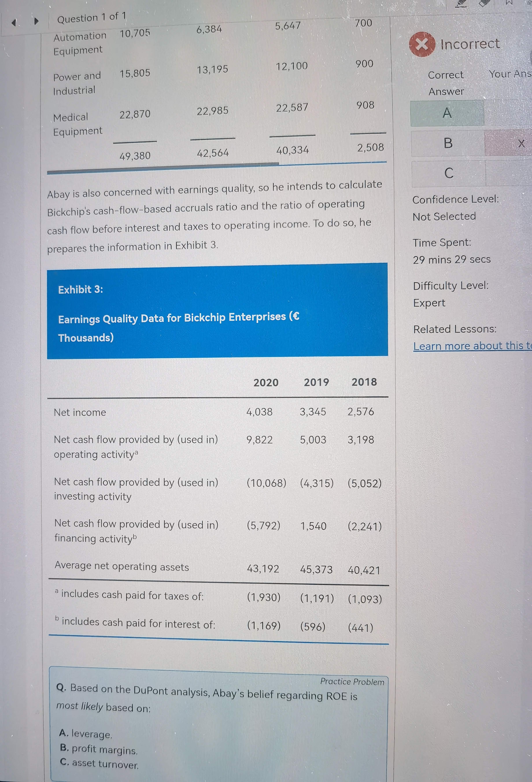
Task: Click the '29 mins 29 secs' value
Action: coord(452,259)
